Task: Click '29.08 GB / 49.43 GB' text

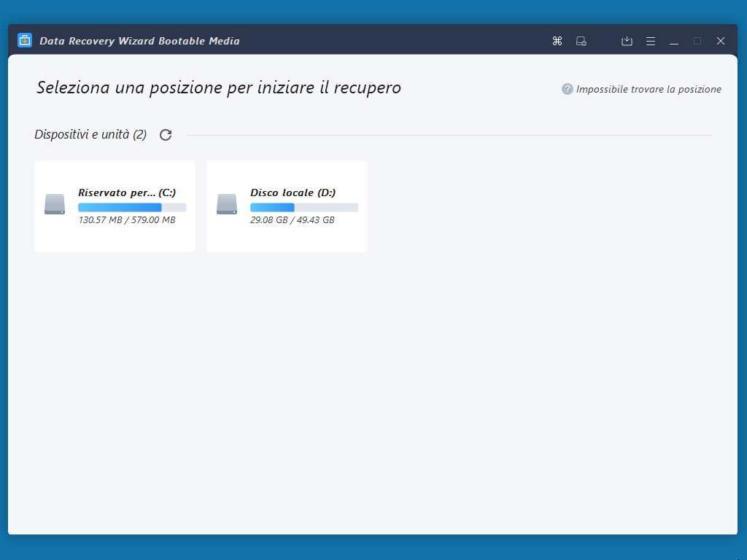Action: point(292,220)
